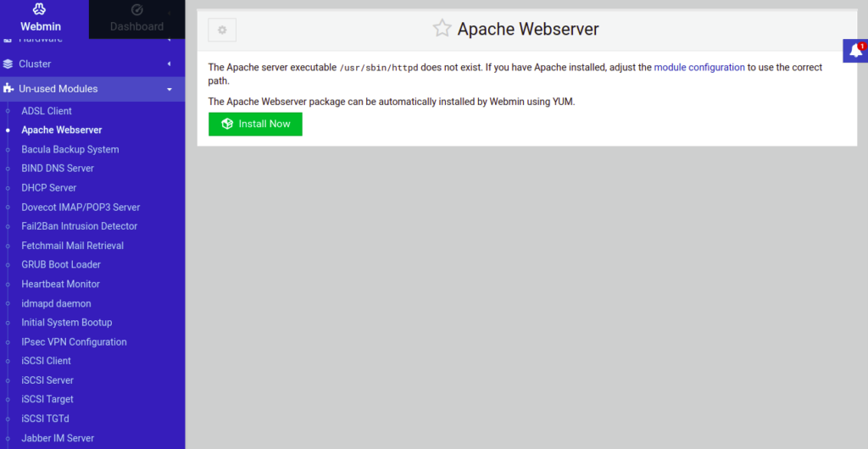The image size is (868, 449).
Task: Select Apache Webserver in sidebar
Action: pos(61,130)
